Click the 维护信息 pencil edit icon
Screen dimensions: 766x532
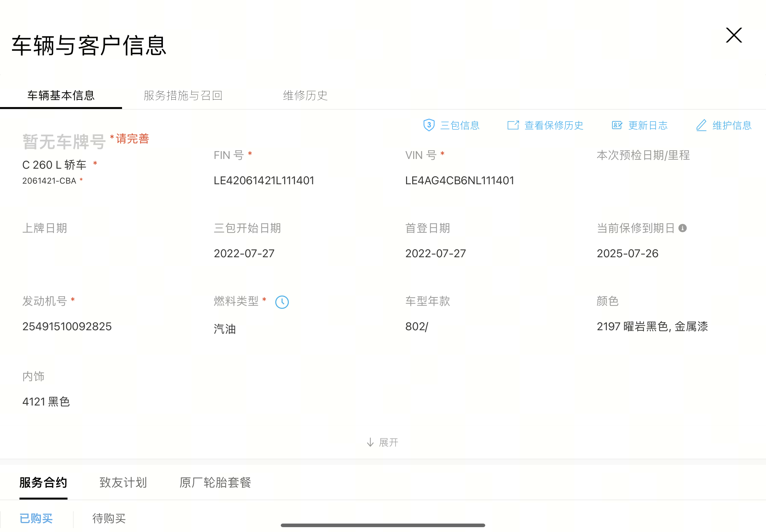click(x=701, y=125)
